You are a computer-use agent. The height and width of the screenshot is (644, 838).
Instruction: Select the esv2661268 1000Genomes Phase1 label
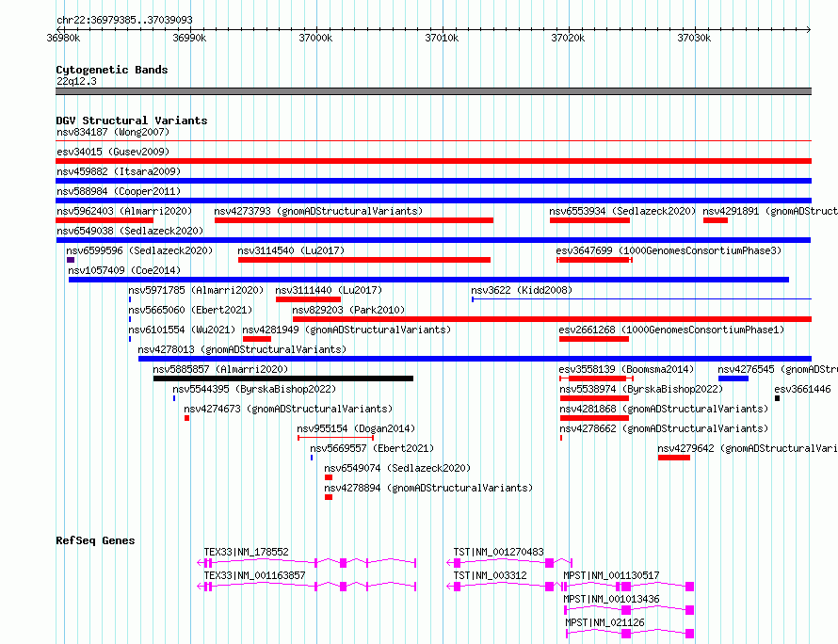click(671, 330)
